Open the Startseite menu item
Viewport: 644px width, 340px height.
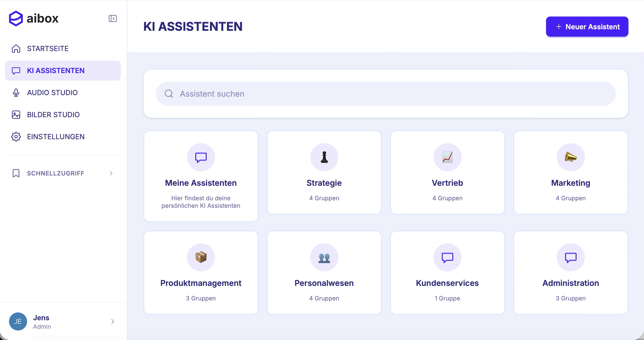[63, 49]
